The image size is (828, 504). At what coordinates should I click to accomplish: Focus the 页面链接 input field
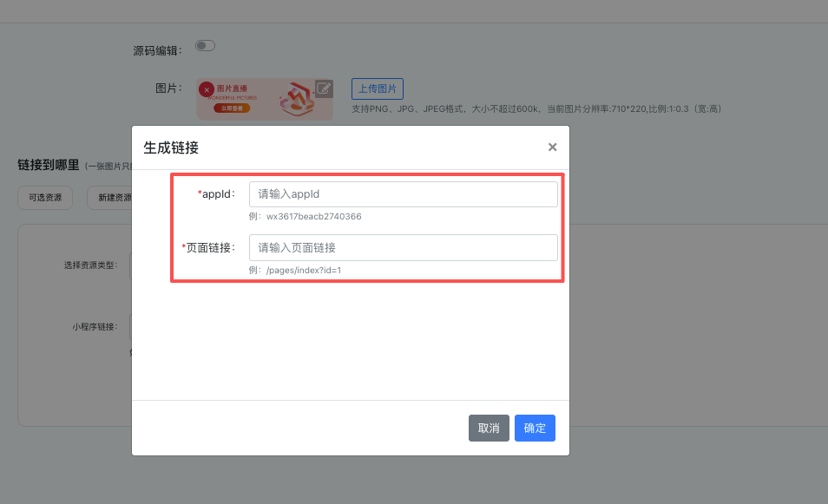pyautogui.click(x=403, y=248)
